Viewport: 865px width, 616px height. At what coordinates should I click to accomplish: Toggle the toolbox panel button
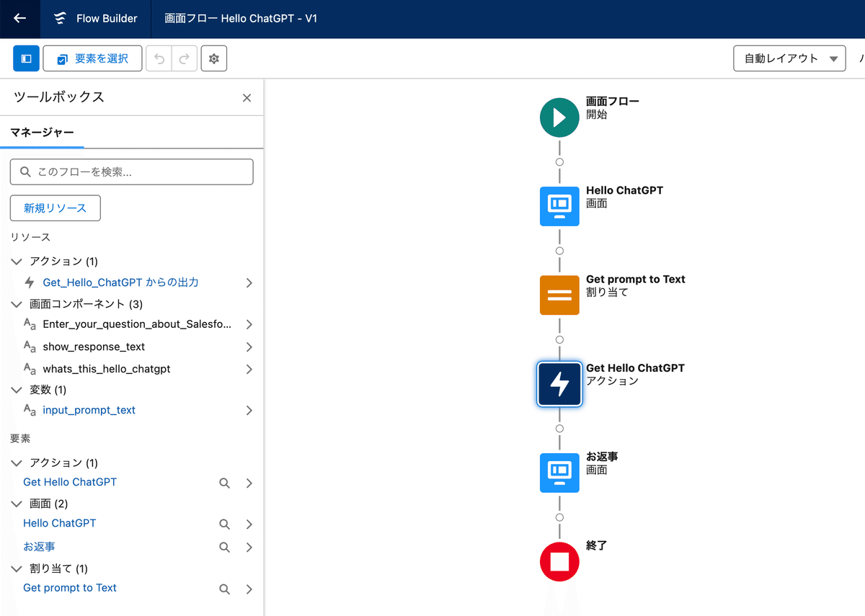(x=26, y=58)
